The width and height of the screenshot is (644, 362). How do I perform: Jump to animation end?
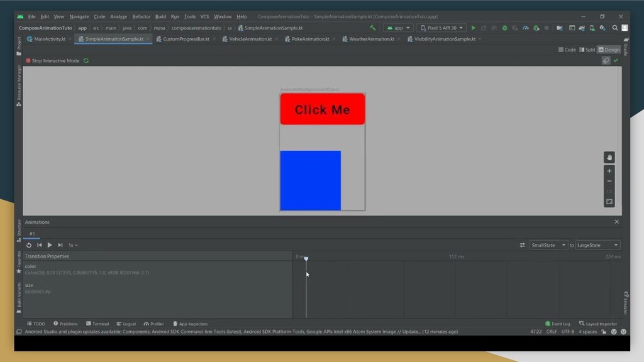pos(60,245)
